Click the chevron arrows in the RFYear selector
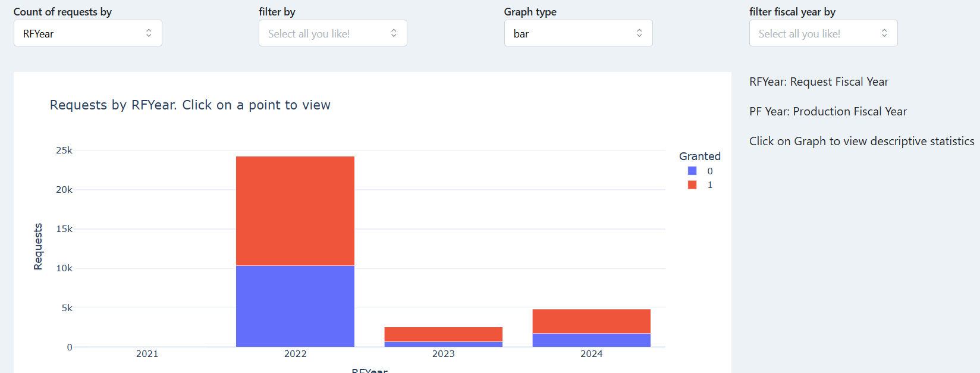 pyautogui.click(x=149, y=33)
